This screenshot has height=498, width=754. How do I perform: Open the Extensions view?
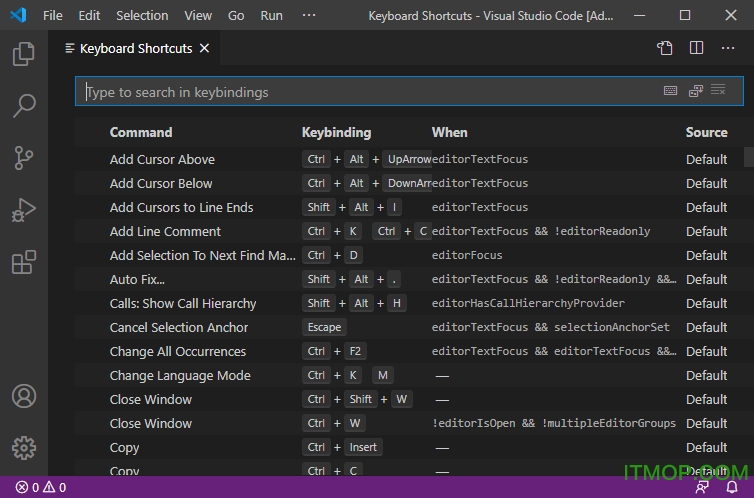(24, 262)
